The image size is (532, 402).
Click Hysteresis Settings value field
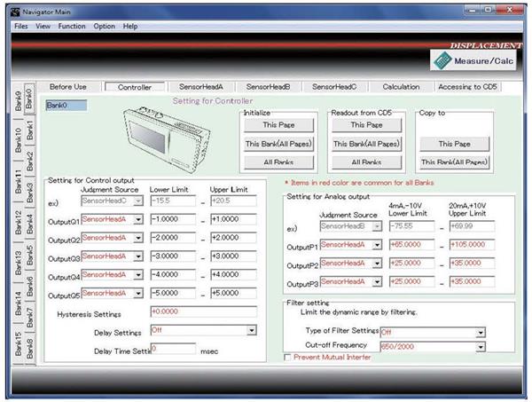204,311
